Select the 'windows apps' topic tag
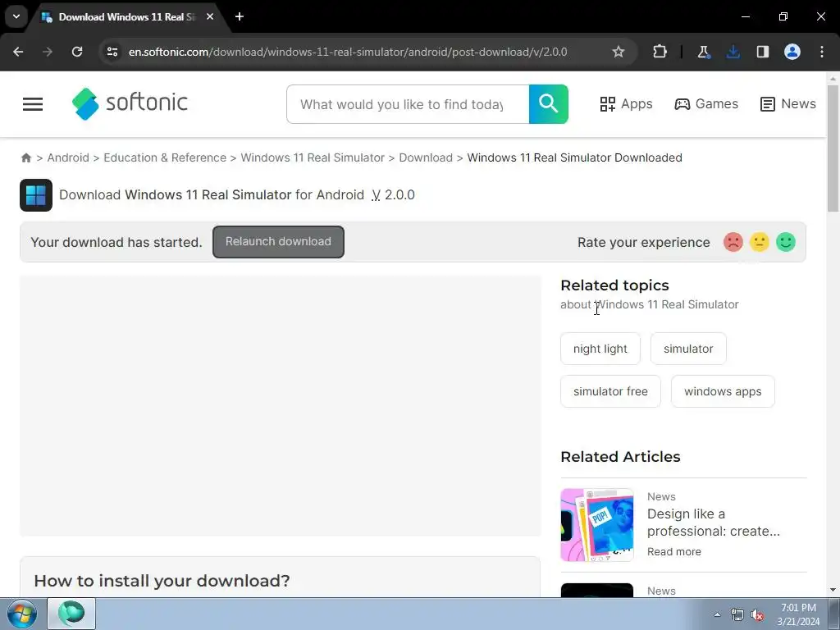The height and width of the screenshot is (630, 840). pos(723,391)
